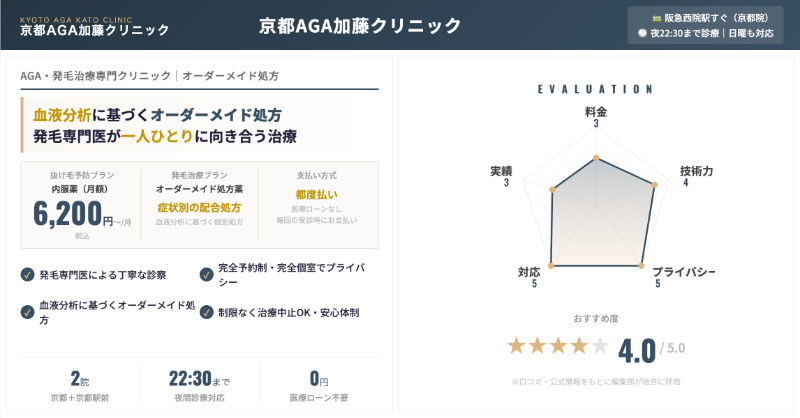
Task: Click the KYOTO AGA KATO CLINIC logo
Action: click(95, 25)
